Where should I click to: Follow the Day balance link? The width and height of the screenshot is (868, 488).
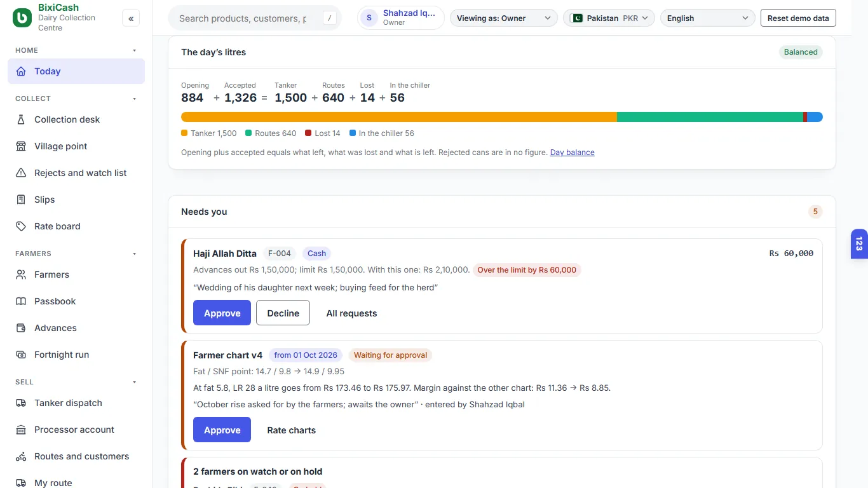[x=573, y=152]
